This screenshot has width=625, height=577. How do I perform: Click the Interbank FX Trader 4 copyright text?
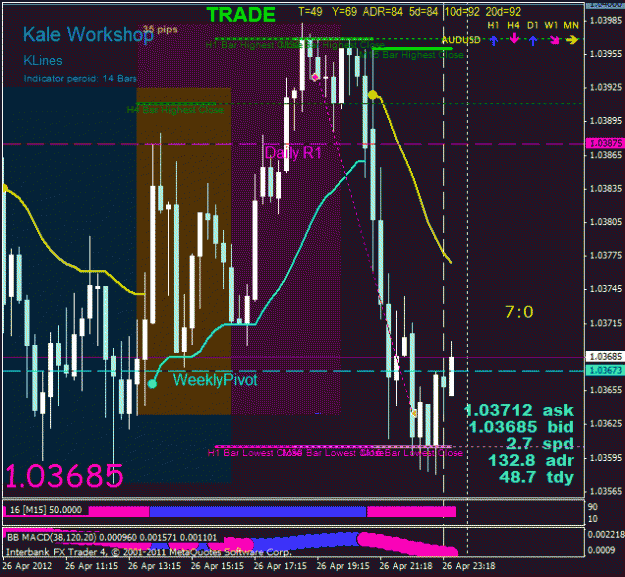(x=148, y=552)
